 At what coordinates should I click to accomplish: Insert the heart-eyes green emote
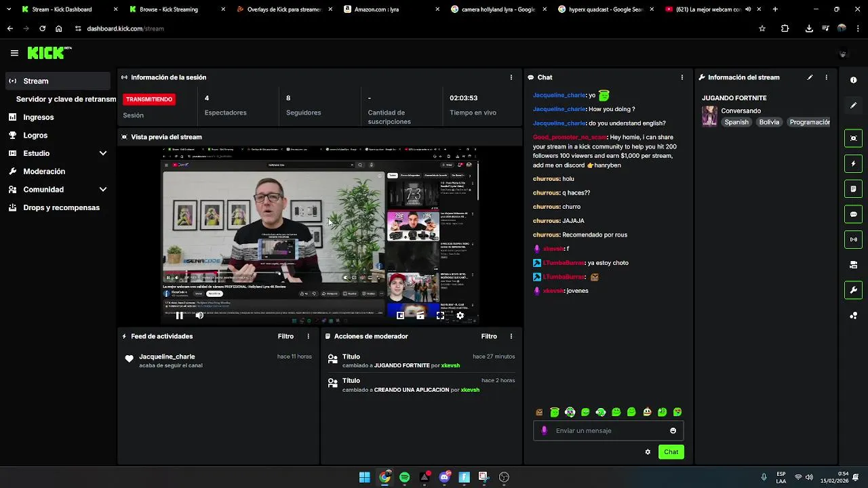[x=677, y=412]
